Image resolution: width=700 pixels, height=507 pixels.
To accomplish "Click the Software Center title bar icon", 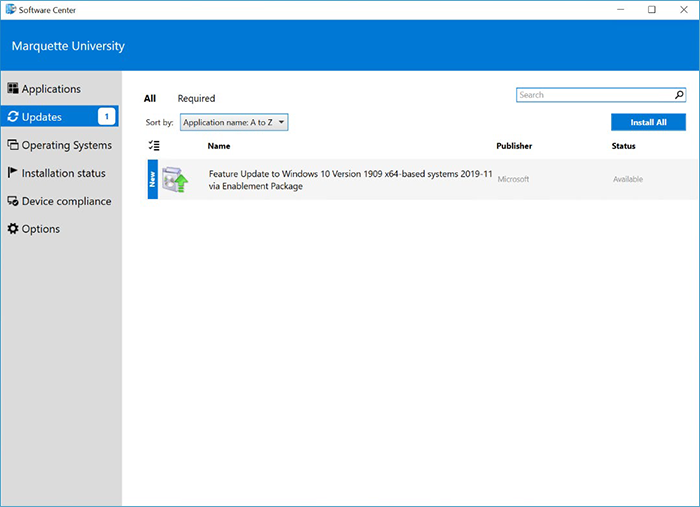I will [10, 9].
